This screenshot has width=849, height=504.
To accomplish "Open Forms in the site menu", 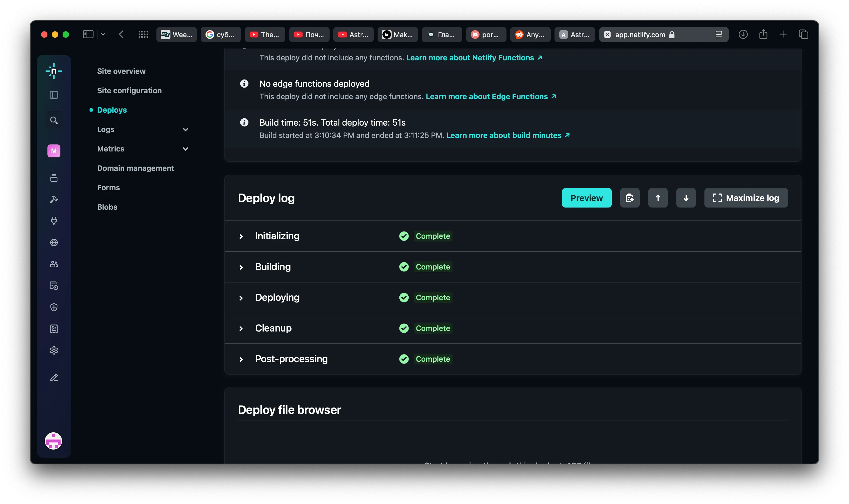I will tap(108, 188).
